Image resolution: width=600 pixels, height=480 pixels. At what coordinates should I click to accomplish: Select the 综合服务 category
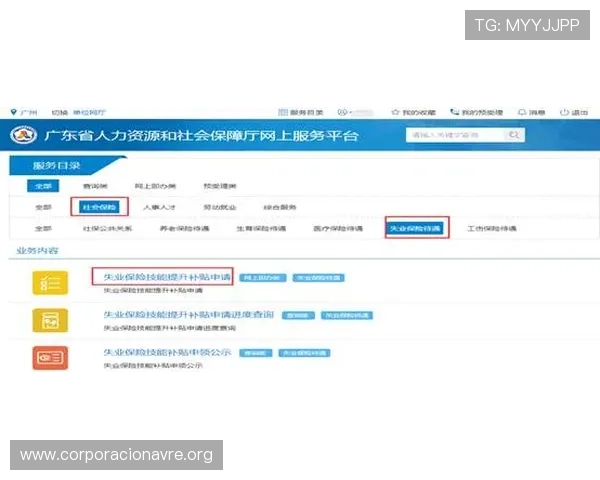(x=280, y=207)
